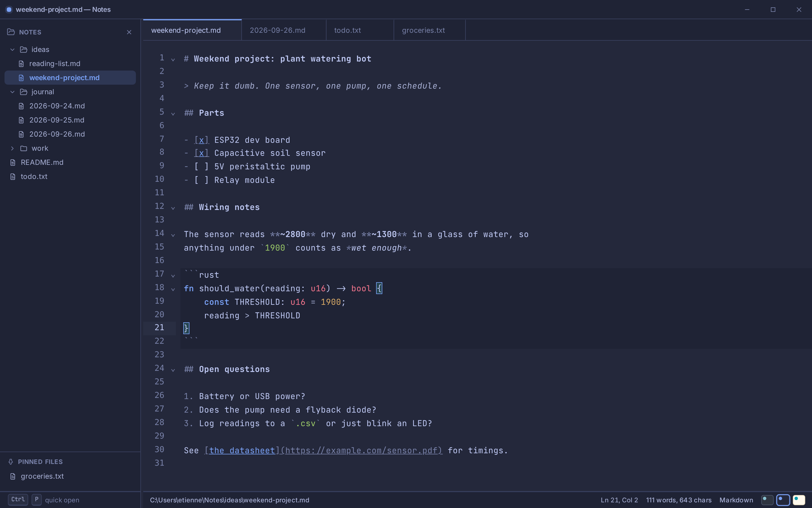Screen dimensions: 812x508
Task: Toggle the Capacitive soil sensor checkbox
Action: pos(202,153)
